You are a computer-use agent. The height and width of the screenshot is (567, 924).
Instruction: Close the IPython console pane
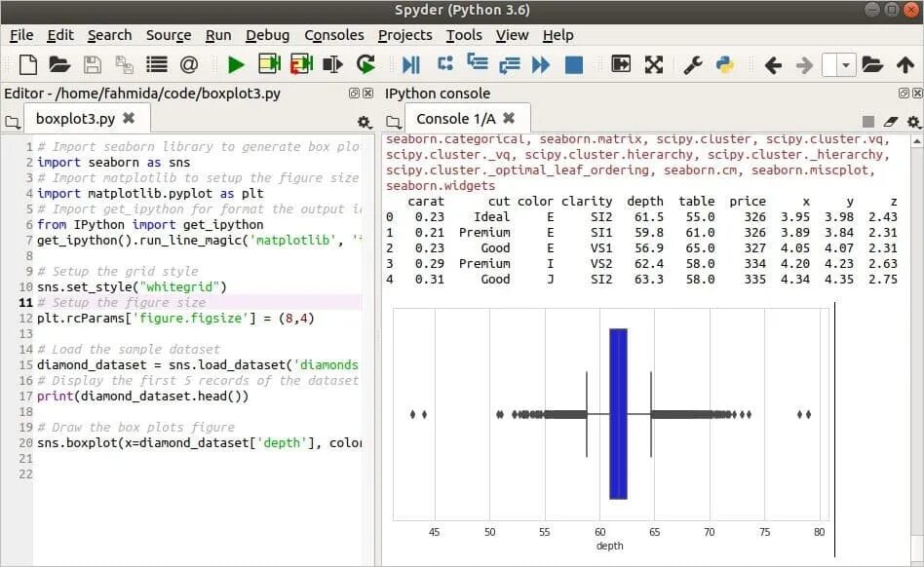[x=917, y=93]
